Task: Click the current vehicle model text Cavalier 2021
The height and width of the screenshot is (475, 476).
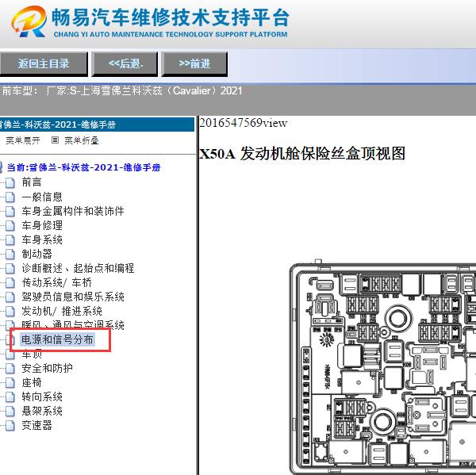Action: tap(122, 90)
